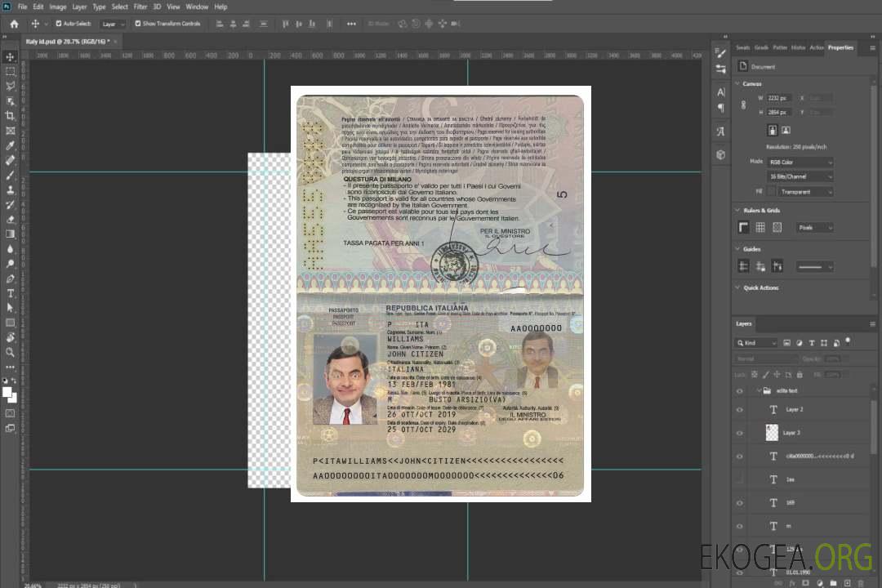Collapse the 'edita text' layer group

tap(759, 390)
